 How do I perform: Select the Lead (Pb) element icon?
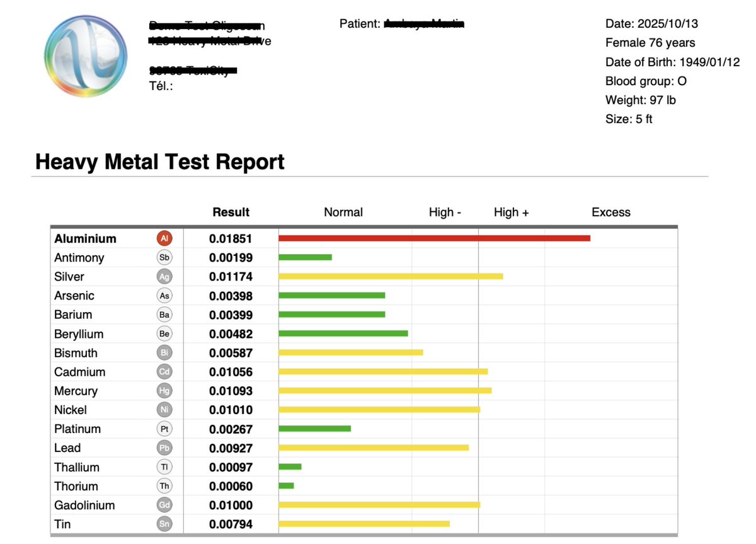pyautogui.click(x=165, y=448)
